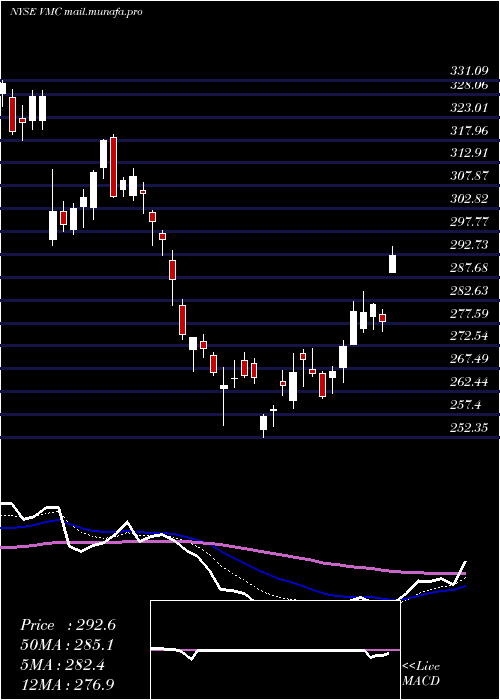Click the 272.54 price axis label
This screenshot has height=700, width=500.
click(x=469, y=337)
